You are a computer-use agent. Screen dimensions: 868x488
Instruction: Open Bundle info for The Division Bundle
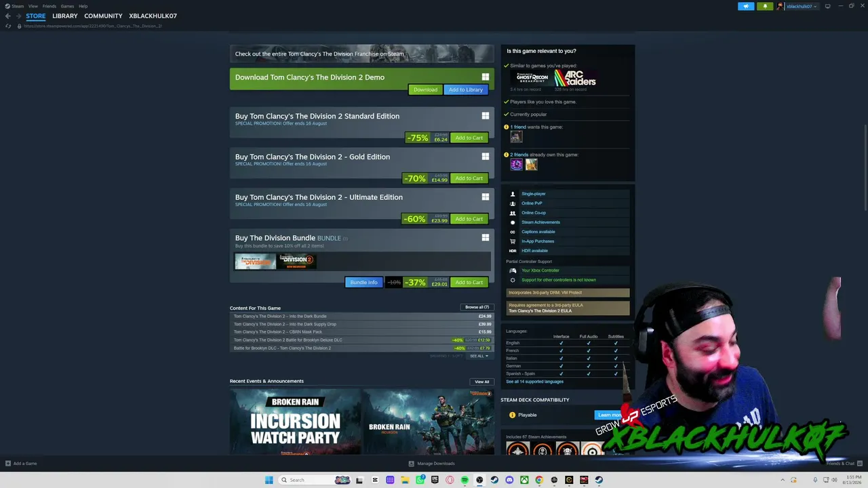pos(364,282)
